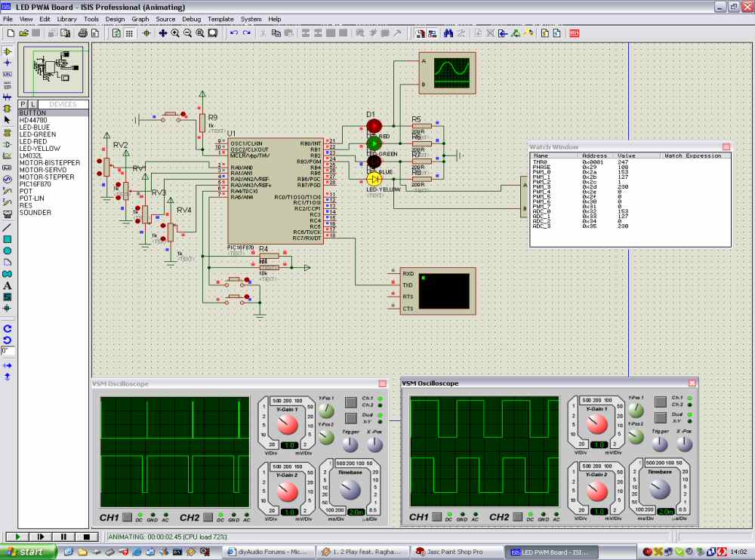Select the 2D box drawing tool

[x=8, y=239]
